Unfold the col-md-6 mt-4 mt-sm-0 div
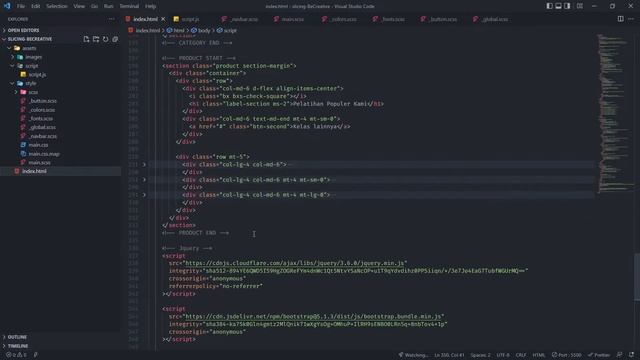This screenshot has height=360, width=640. coord(144,180)
